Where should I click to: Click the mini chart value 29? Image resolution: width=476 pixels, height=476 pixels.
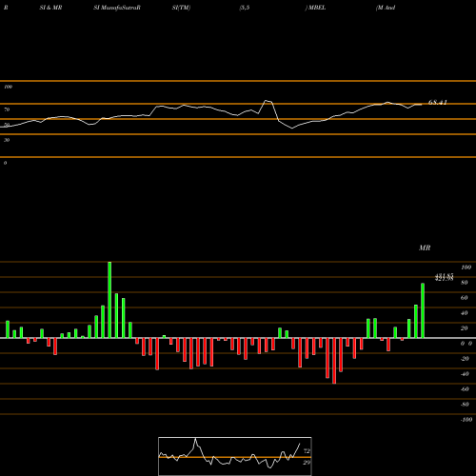(307, 463)
